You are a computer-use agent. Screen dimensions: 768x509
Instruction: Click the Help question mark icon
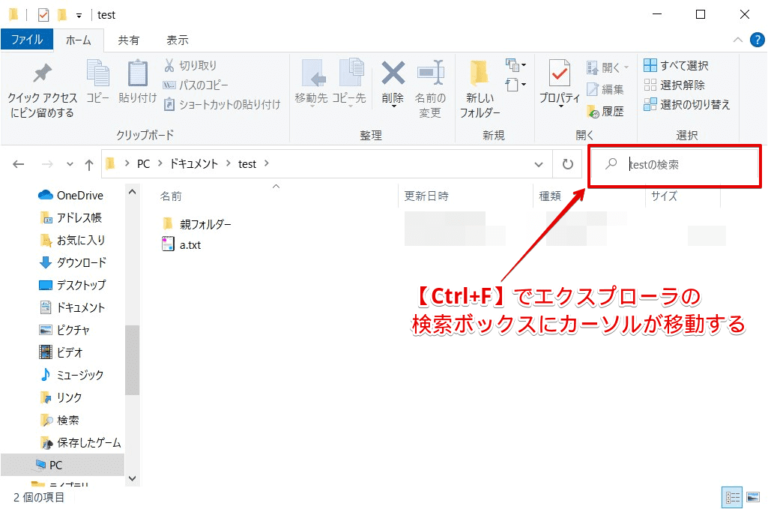point(757,40)
